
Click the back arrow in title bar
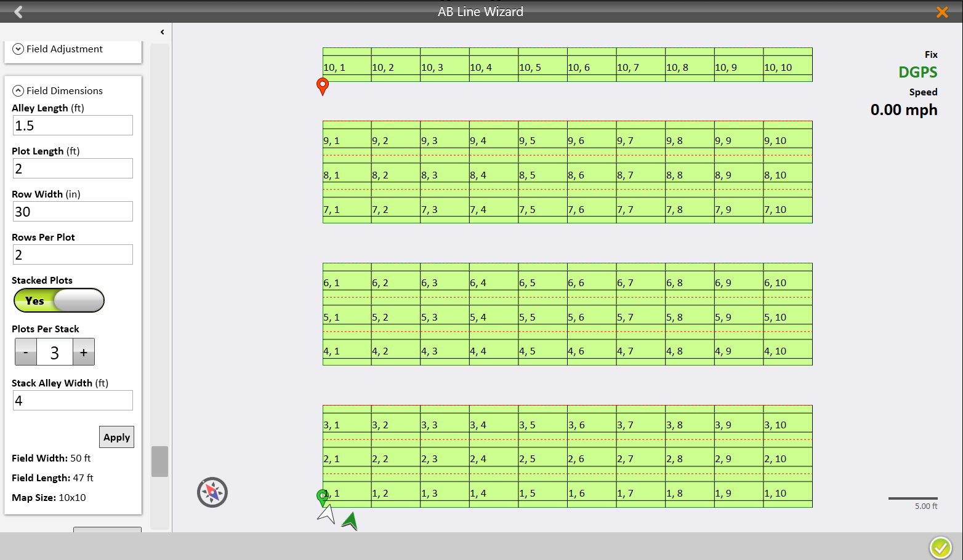click(x=18, y=12)
